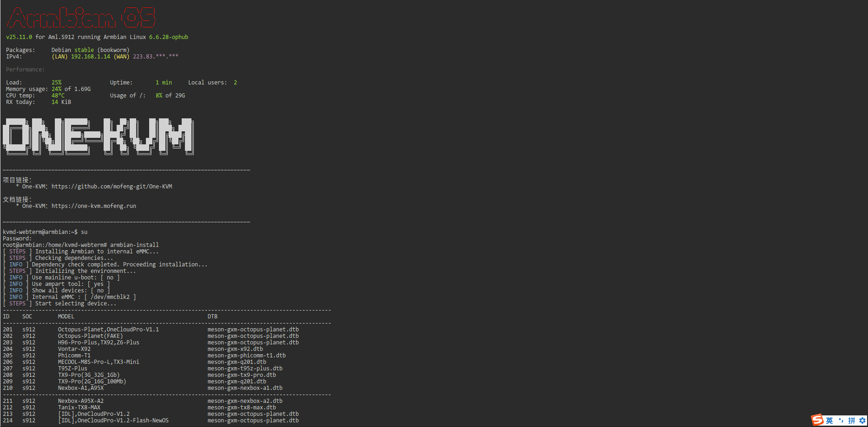Click row 209 TX9-Pro(2G_16G_100Mb)

135,382
